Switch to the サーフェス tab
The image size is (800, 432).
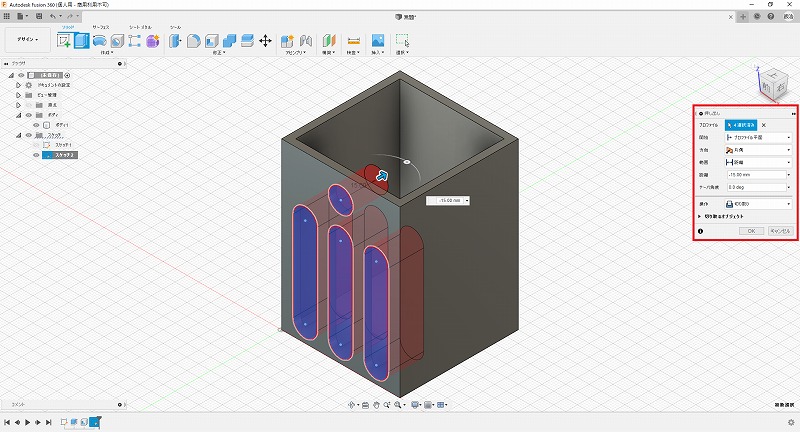point(101,27)
